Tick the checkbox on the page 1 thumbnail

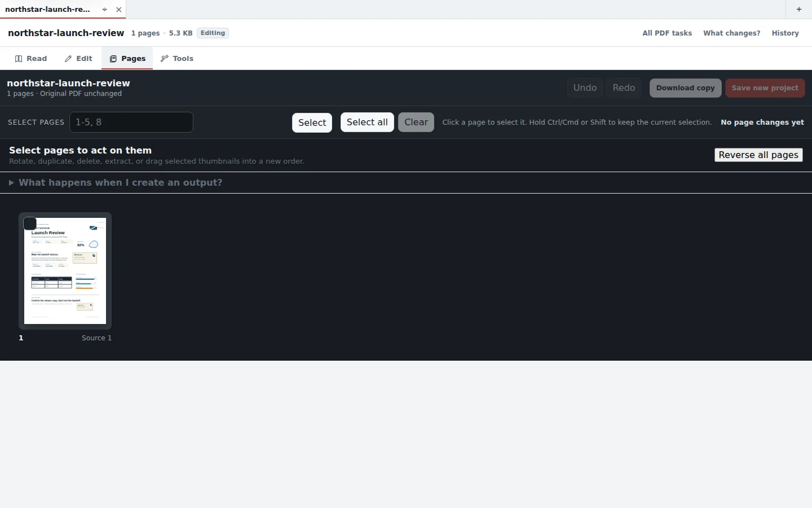30,224
